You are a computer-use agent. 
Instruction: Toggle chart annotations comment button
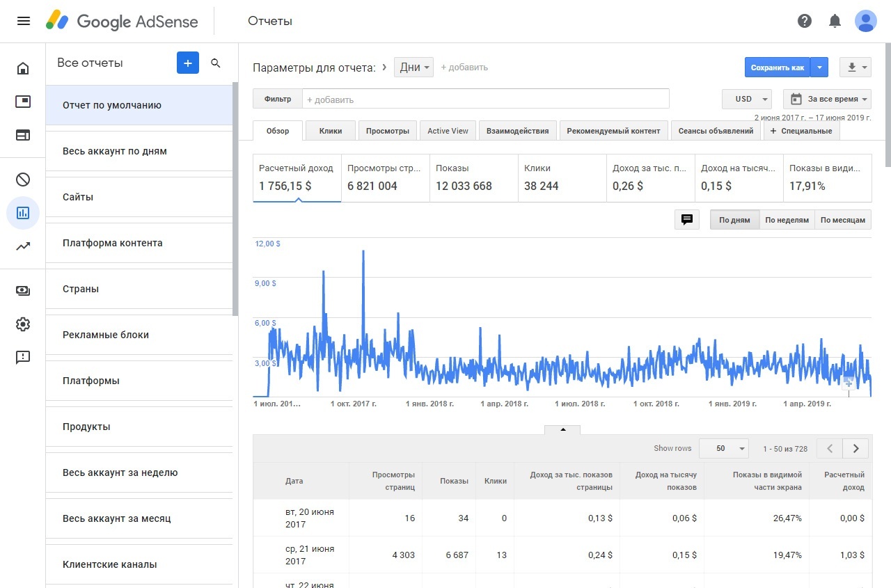[686, 220]
